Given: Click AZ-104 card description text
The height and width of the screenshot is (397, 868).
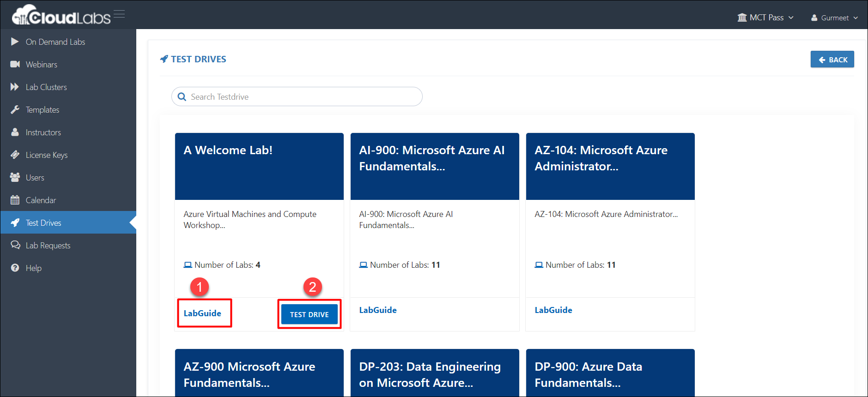Looking at the screenshot, I should pos(606,214).
